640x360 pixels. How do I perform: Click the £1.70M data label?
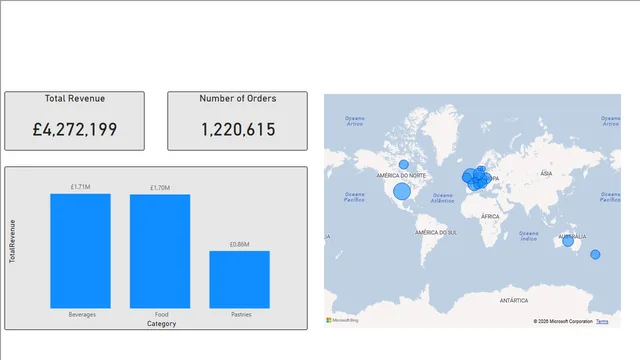click(160, 188)
